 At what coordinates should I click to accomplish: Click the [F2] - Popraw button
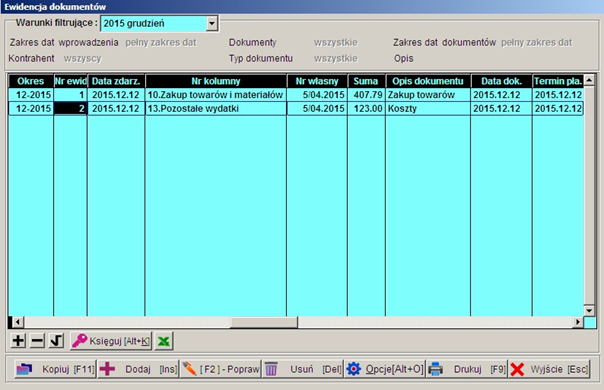pyautogui.click(x=221, y=369)
